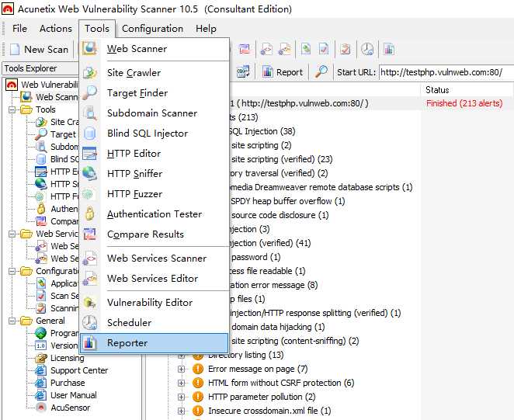Expand the Error message on page (7) node
Screen dimensions: 514x420
pos(181,370)
